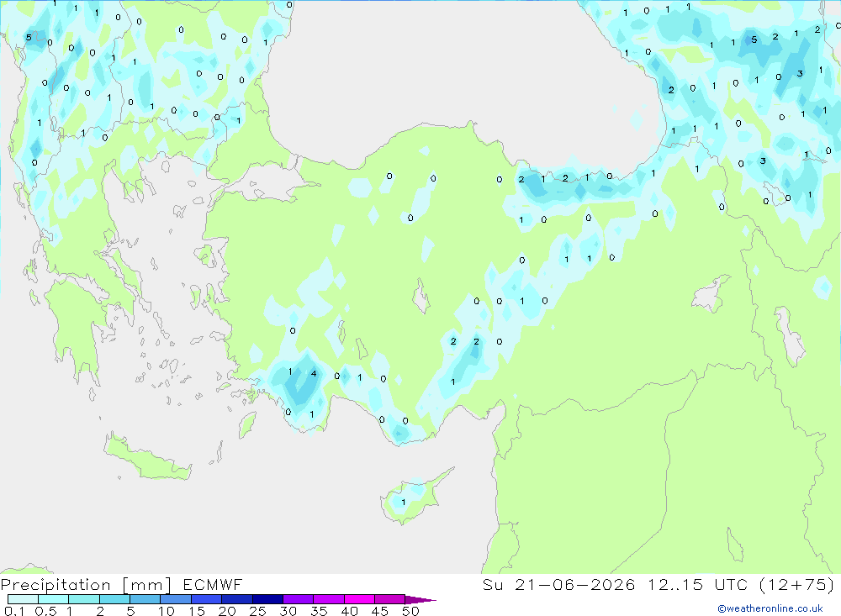Click the '30' legend scale label

point(288,611)
